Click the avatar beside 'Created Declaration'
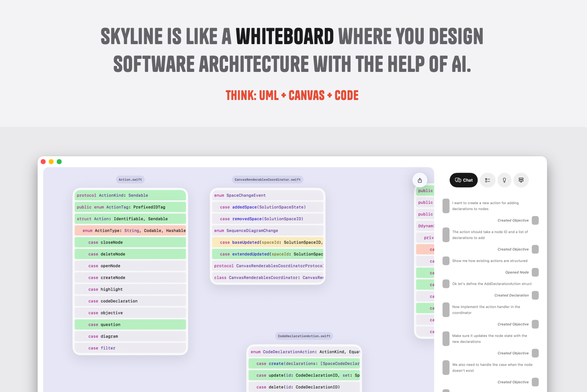The width and height of the screenshot is (587, 392). click(x=535, y=295)
